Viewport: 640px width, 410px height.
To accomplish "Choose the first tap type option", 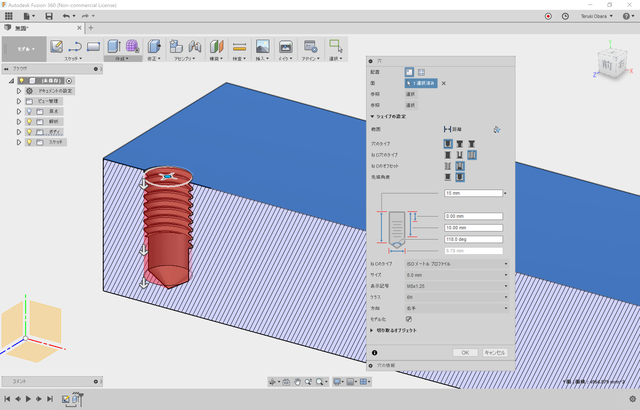I will click(448, 155).
